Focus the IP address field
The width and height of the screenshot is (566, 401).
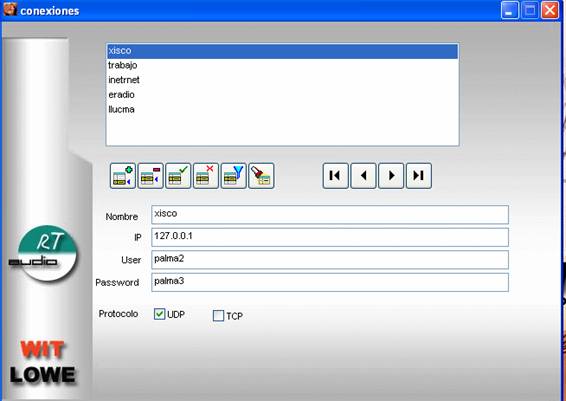(330, 237)
